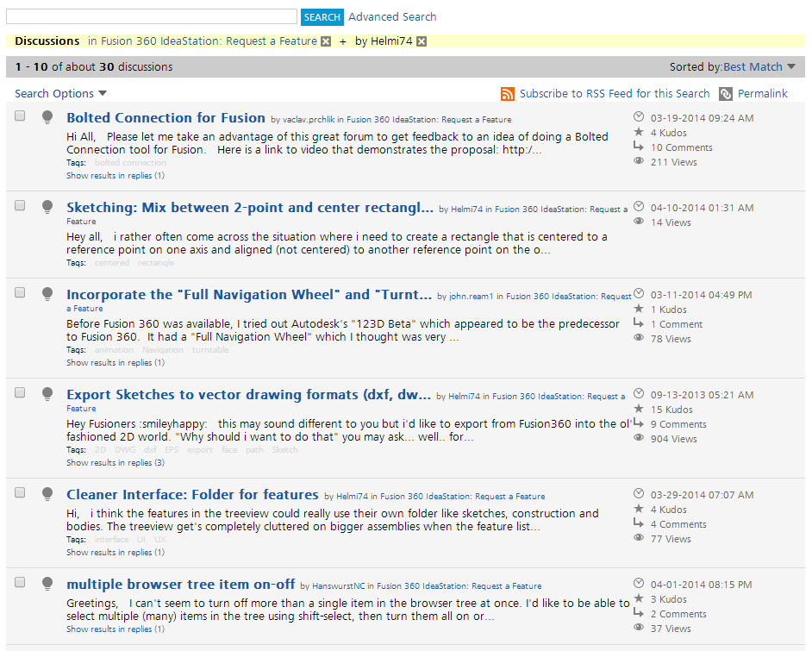
Task: Click the SEARCH button
Action: click(x=322, y=17)
